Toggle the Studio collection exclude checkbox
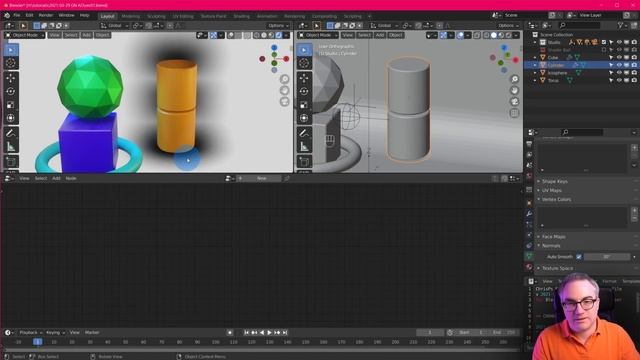Image resolution: width=640 pixels, height=360 pixels. pyautogui.click(x=604, y=42)
